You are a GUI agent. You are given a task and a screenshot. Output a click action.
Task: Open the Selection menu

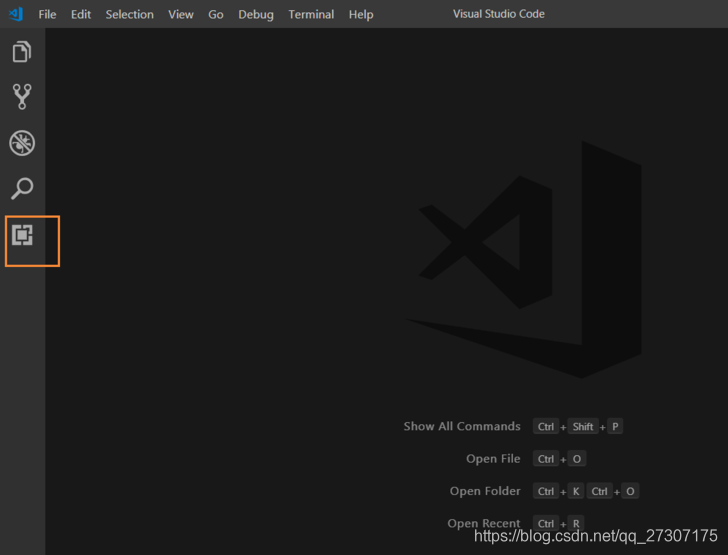point(130,14)
